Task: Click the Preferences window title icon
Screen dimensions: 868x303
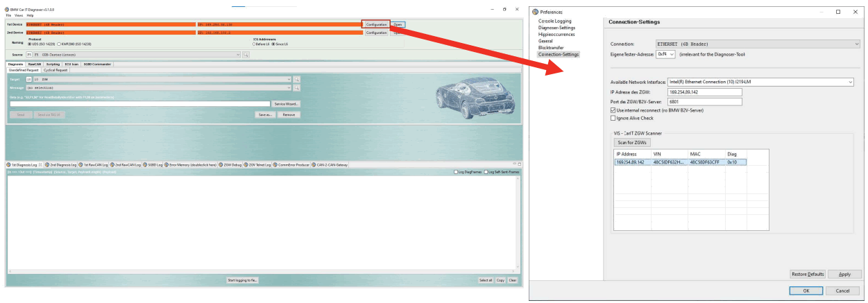Action: pos(535,12)
